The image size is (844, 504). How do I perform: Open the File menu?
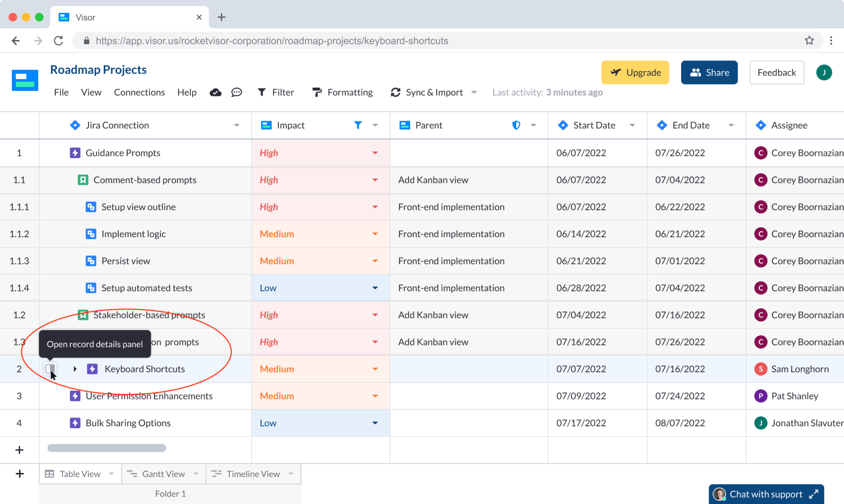[61, 92]
